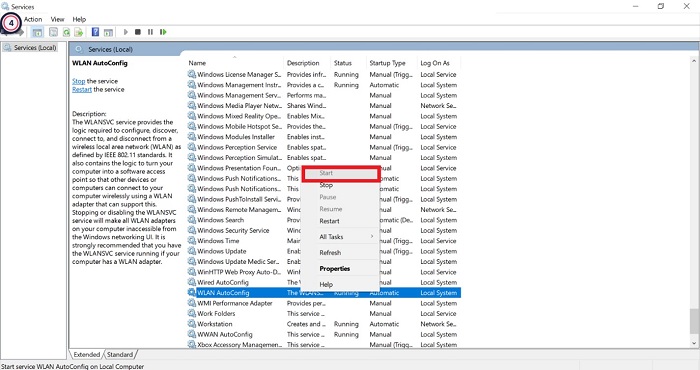This screenshot has height=370, width=700.
Task: Click the gear icon beside Work Folders
Action: click(x=192, y=314)
